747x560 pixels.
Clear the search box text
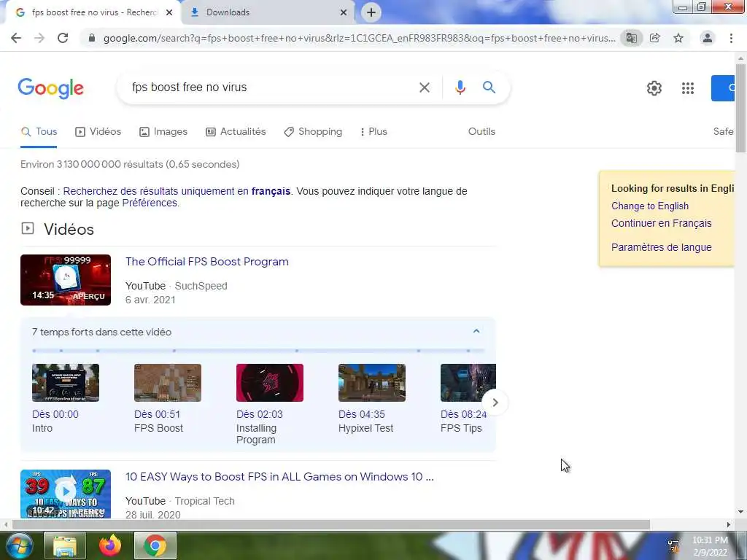(x=425, y=87)
